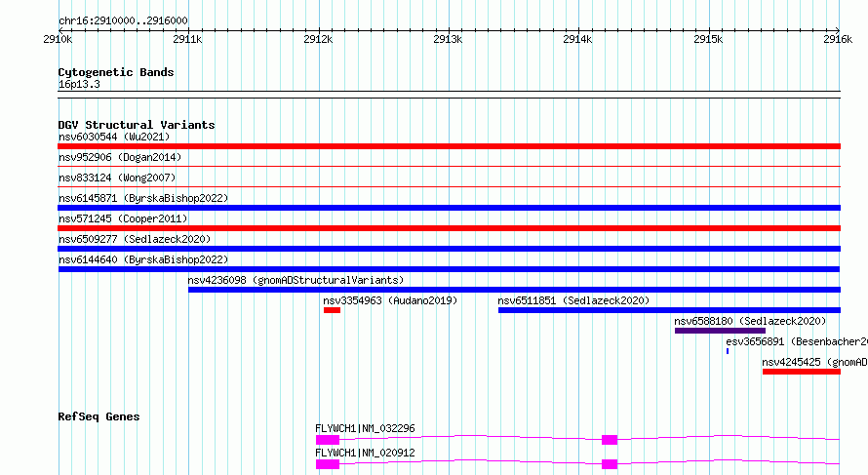This screenshot has height=475, width=868.
Task: Click the 2913k ruler tick label
Action: coord(448,39)
